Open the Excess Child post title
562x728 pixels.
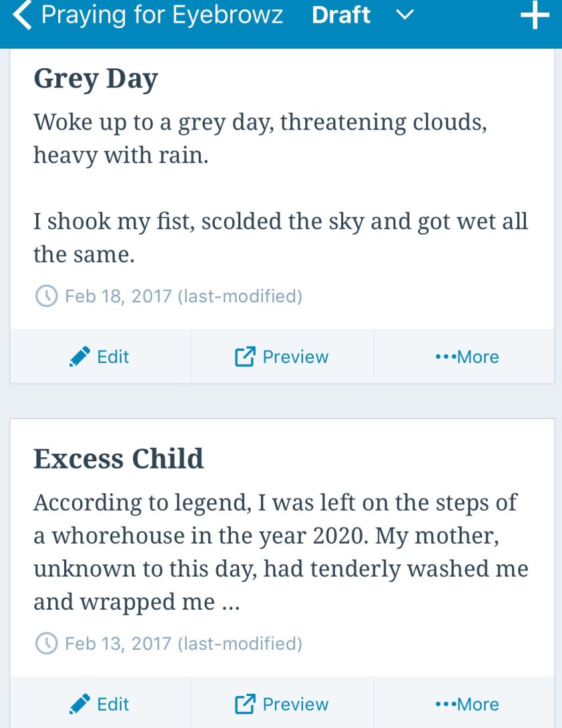118,459
